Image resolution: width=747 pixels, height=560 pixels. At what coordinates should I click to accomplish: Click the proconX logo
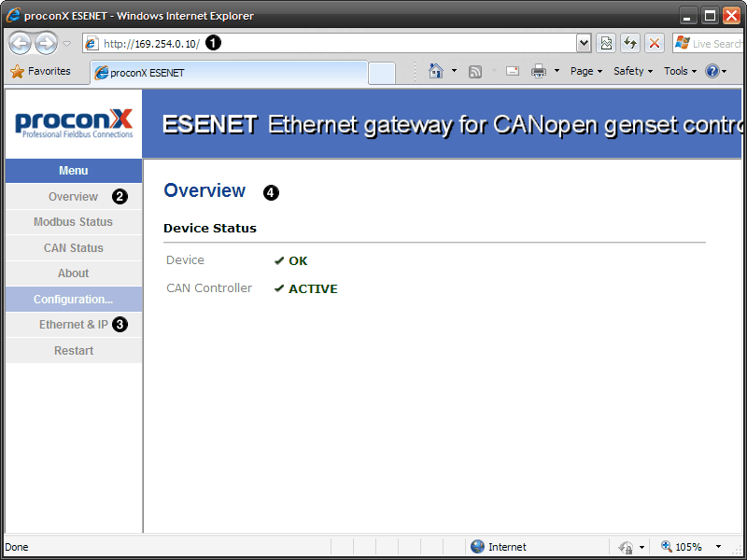pos(74,123)
